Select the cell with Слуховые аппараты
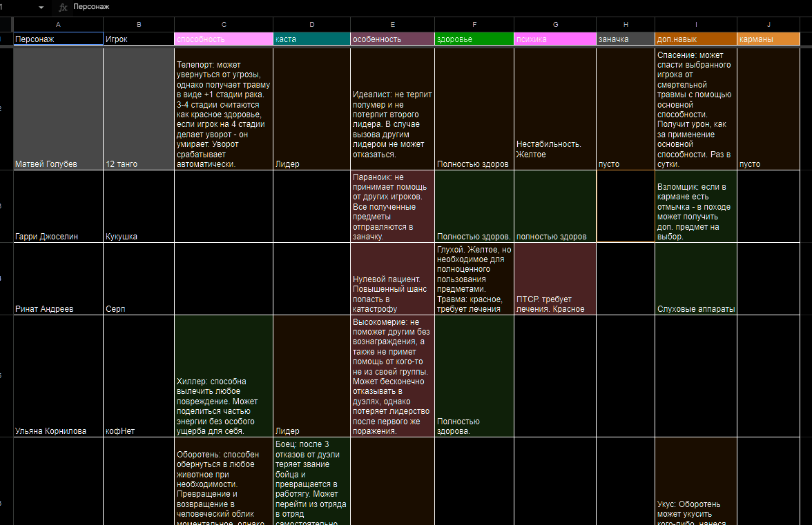This screenshot has width=812, height=525. tap(695, 279)
